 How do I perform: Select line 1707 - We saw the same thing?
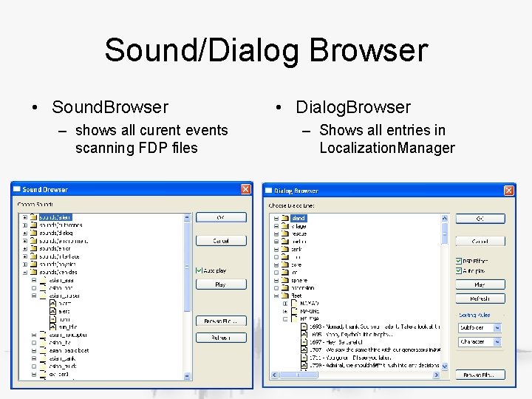pos(375,349)
